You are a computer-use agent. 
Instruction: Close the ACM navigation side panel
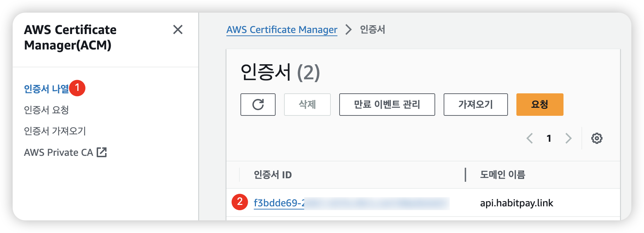[178, 29]
